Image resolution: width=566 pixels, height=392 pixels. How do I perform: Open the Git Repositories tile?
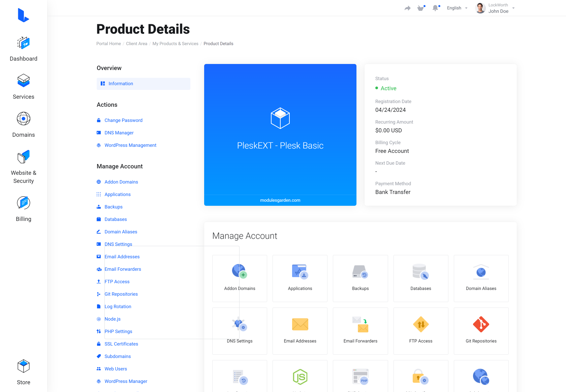tap(481, 331)
